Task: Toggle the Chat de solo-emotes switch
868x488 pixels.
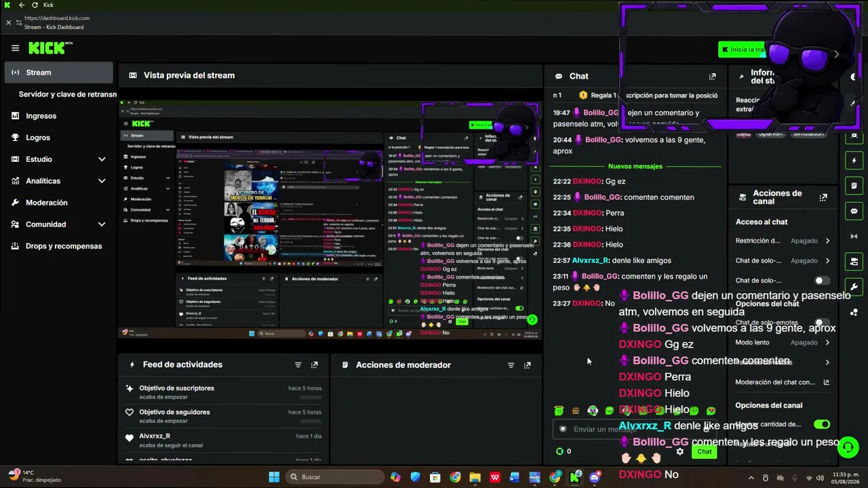Action: [821, 323]
